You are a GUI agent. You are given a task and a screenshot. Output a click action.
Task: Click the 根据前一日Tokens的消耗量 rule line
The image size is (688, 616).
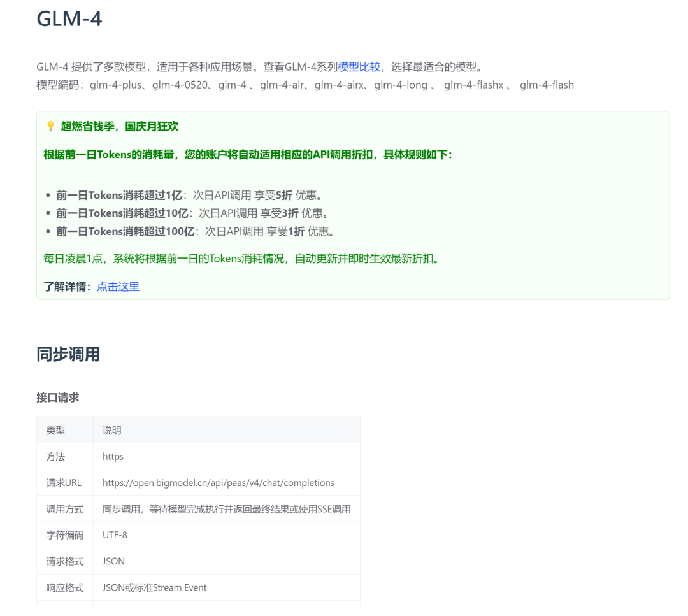click(x=248, y=155)
